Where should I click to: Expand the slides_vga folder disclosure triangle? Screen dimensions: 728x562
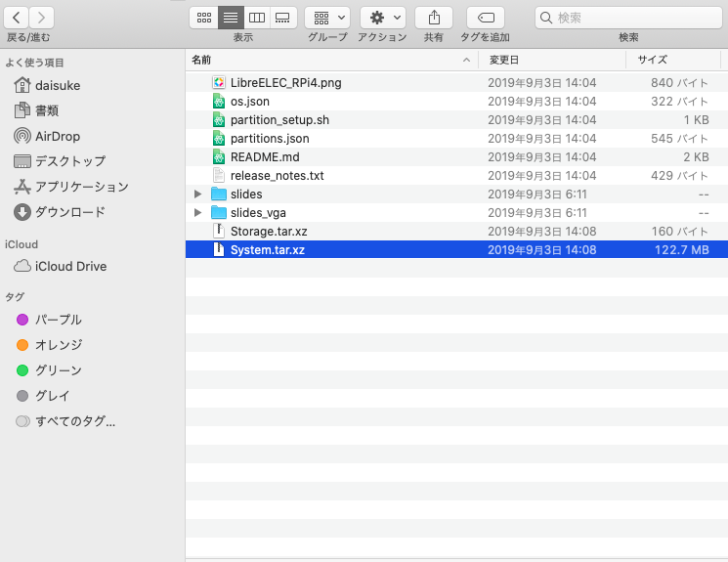197,213
